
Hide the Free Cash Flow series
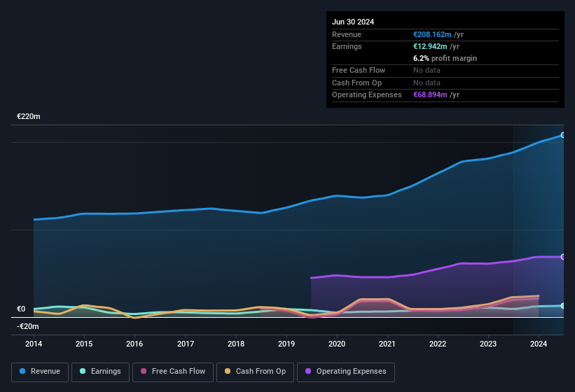[x=173, y=372]
